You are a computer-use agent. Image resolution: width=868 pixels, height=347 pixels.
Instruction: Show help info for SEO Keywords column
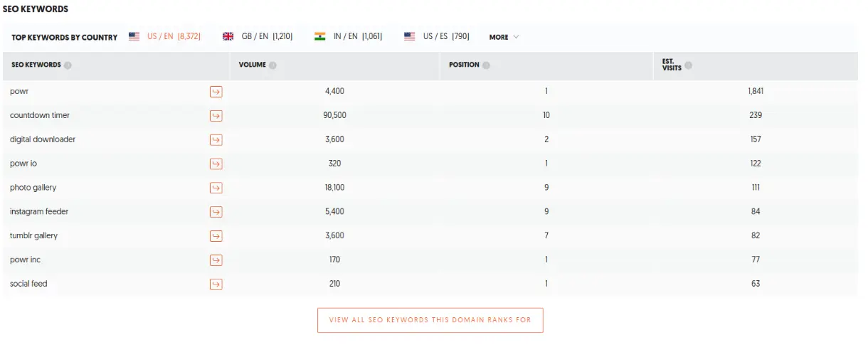[x=68, y=65]
